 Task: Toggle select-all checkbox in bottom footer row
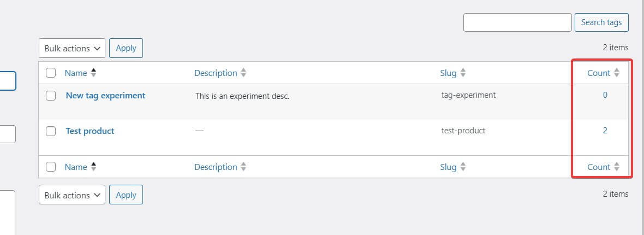51,167
